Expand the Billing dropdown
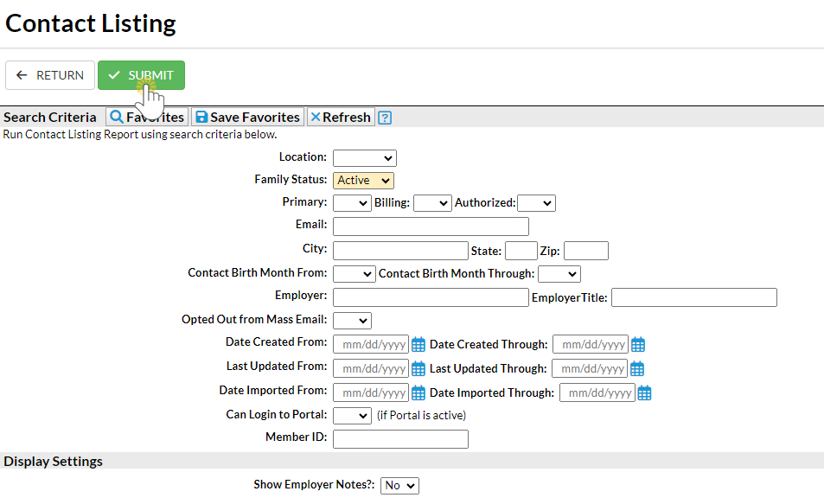This screenshot has height=504, width=824. (431, 203)
